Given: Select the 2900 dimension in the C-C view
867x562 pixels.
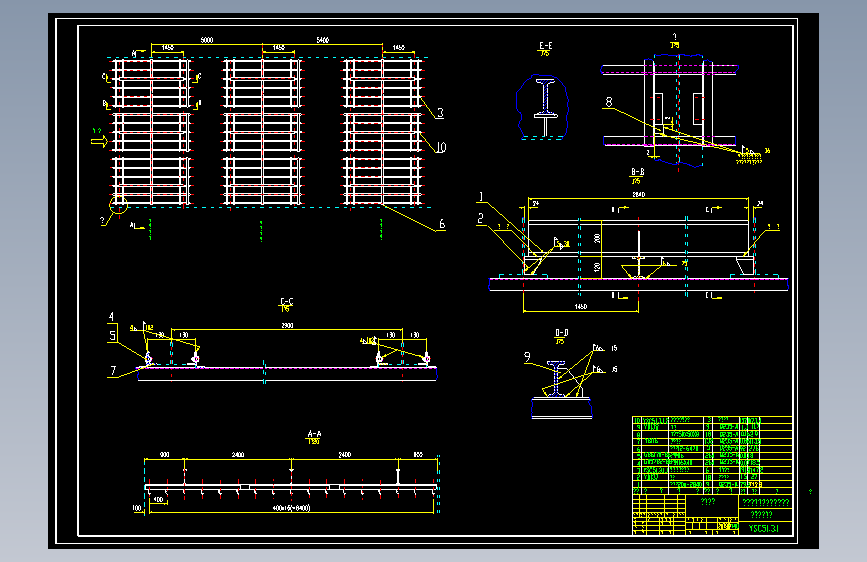Looking at the screenshot, I should (x=287, y=326).
